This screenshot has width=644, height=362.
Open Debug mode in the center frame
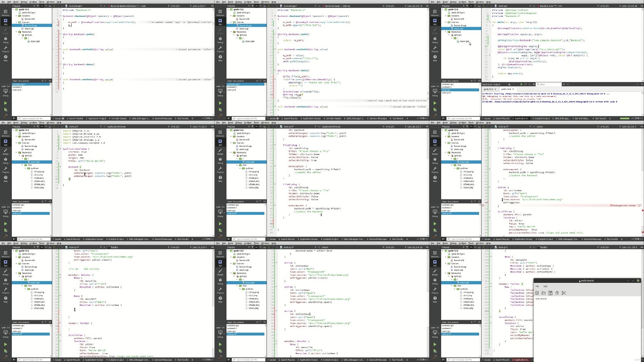pyautogui.click(x=220, y=161)
